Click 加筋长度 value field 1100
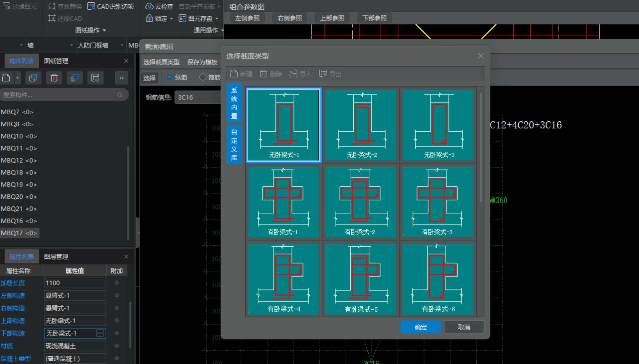Image resolution: width=639 pixels, height=364 pixels. (75, 283)
